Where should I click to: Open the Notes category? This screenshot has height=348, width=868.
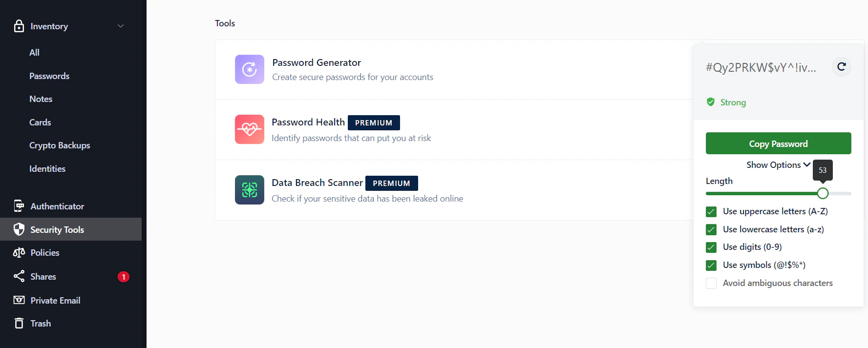tap(41, 99)
